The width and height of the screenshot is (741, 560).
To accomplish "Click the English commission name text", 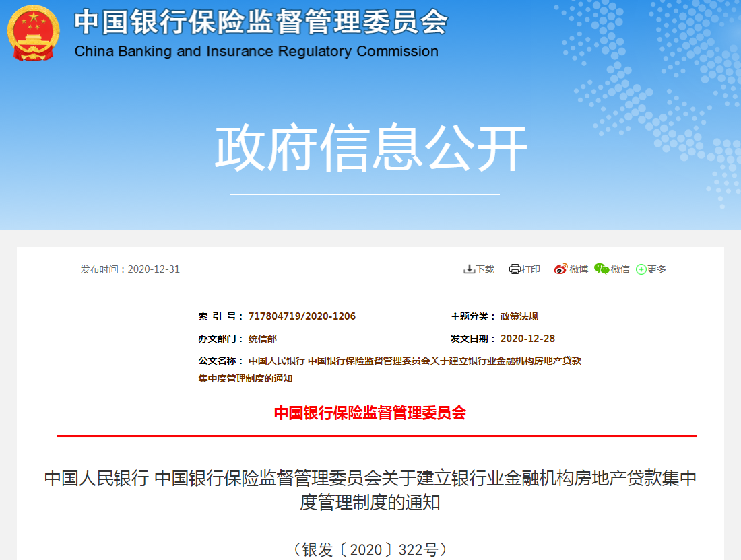I will point(256,50).
